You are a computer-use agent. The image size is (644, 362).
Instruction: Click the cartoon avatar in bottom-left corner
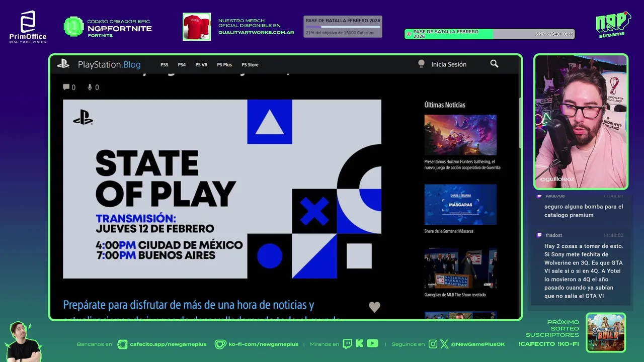click(x=24, y=342)
